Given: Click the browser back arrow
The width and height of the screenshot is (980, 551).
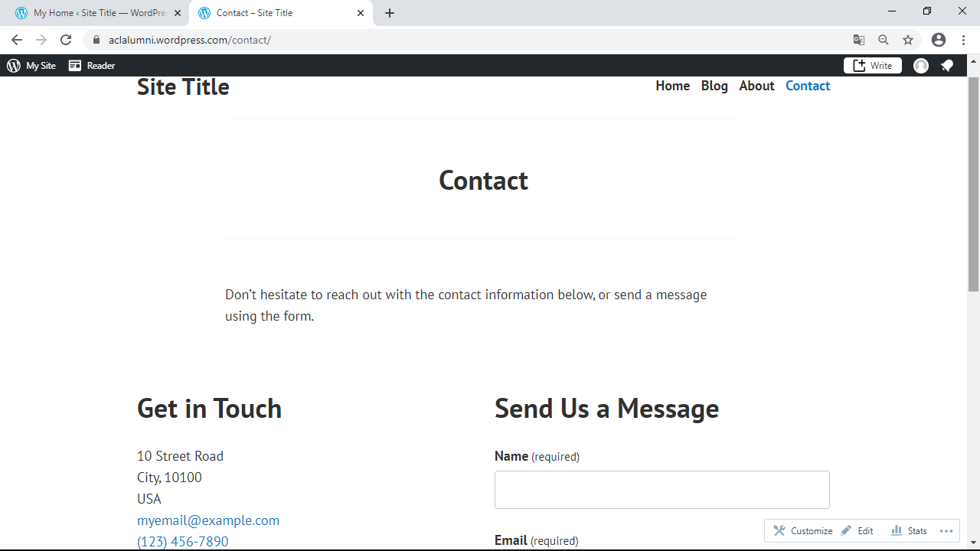Looking at the screenshot, I should coord(17,40).
